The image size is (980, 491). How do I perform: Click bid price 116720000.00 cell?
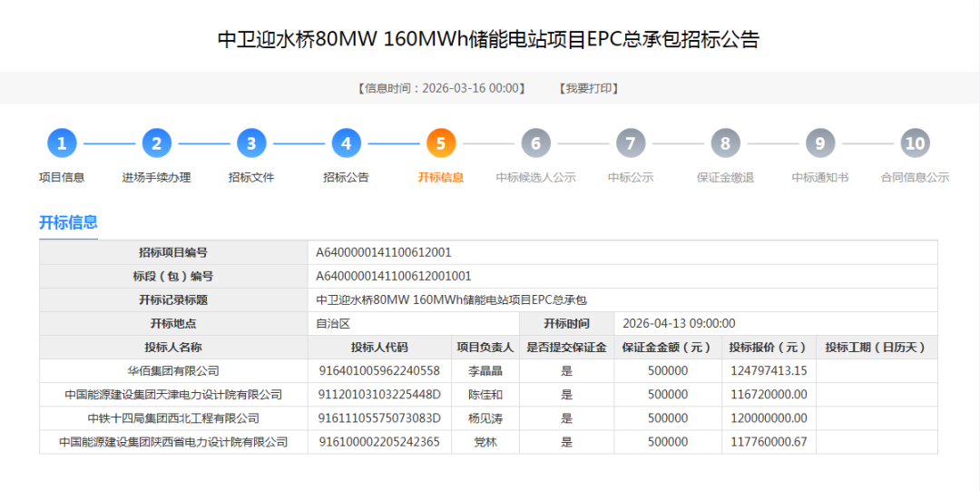coord(768,395)
